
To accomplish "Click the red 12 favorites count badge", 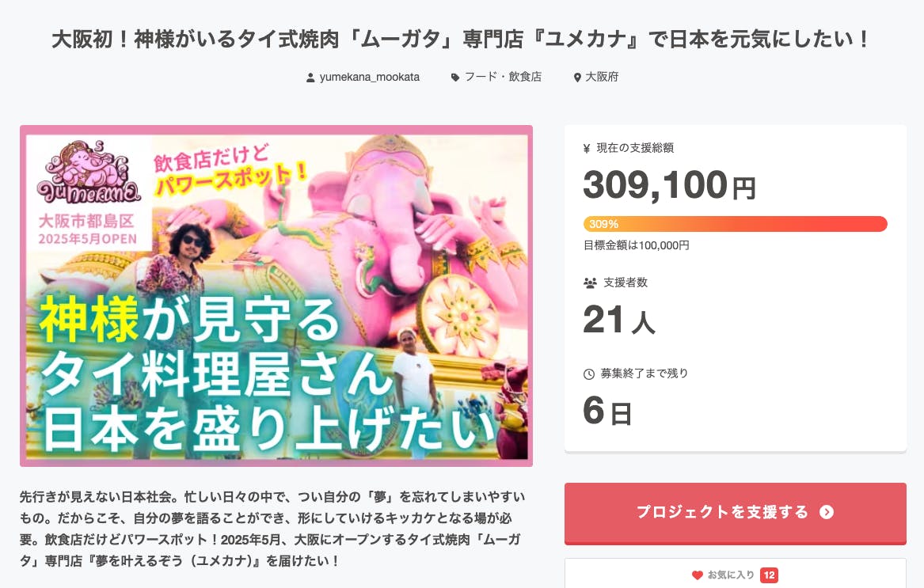I will click(768, 575).
